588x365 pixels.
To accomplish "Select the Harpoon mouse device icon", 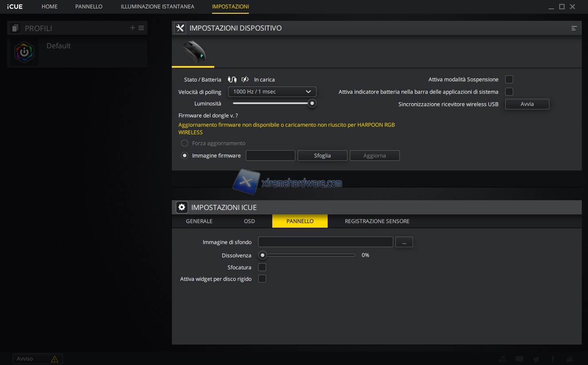I will tap(193, 51).
